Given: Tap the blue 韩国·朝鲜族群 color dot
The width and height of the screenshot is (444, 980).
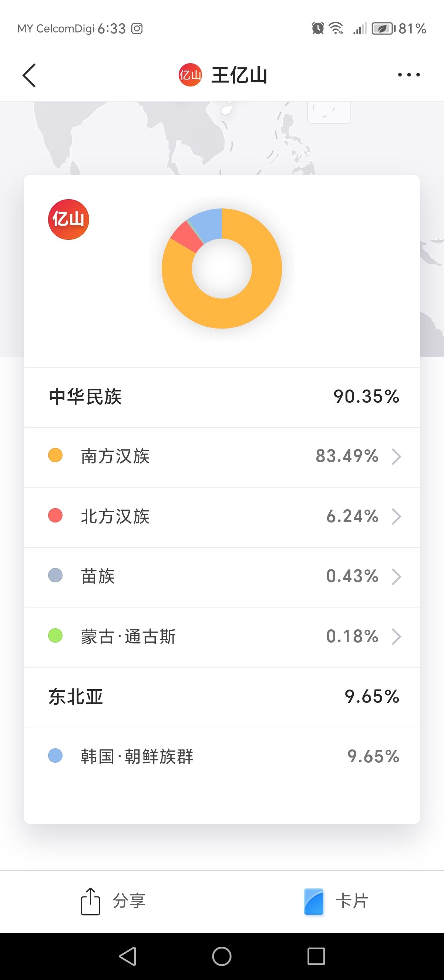Looking at the screenshot, I should (55, 756).
